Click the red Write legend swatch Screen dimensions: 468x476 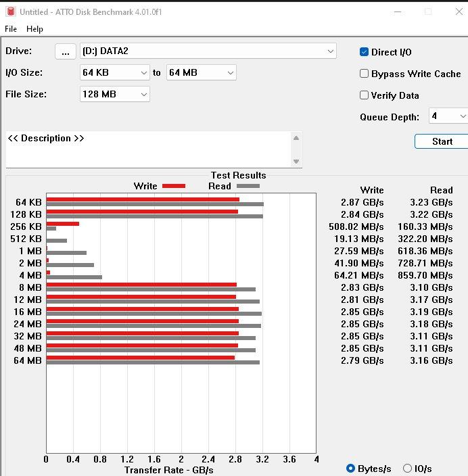[174, 186]
